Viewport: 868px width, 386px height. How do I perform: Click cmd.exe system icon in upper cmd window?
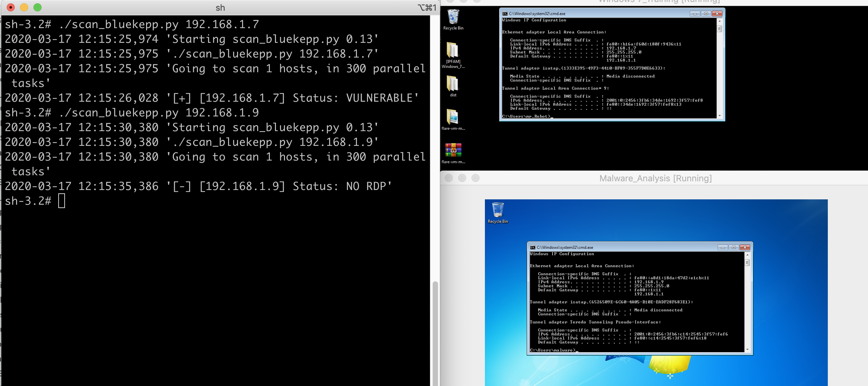coord(505,14)
